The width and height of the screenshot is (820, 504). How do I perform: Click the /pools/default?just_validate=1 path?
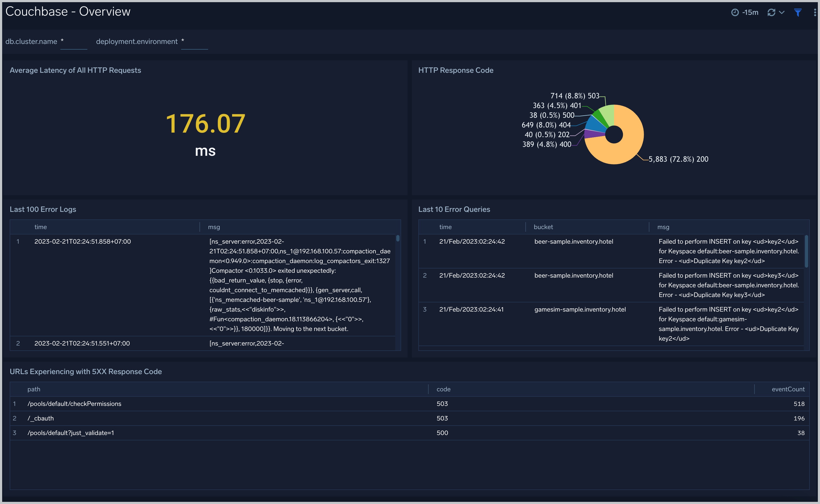[71, 433]
